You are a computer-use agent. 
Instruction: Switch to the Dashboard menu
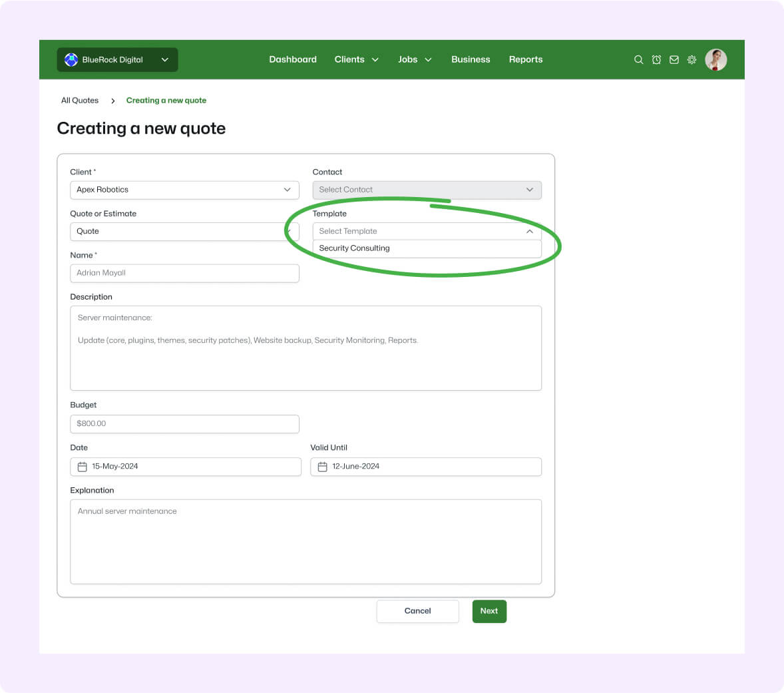point(293,59)
